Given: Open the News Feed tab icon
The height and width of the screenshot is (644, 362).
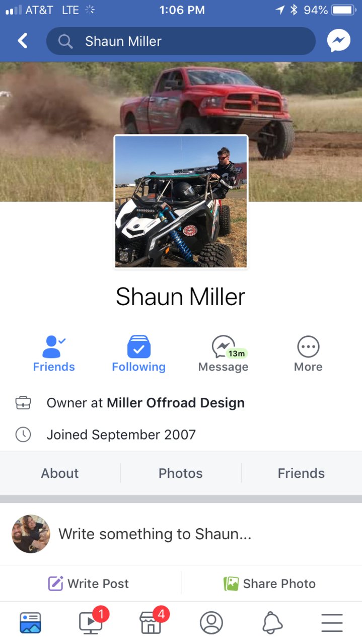Looking at the screenshot, I should [x=30, y=623].
